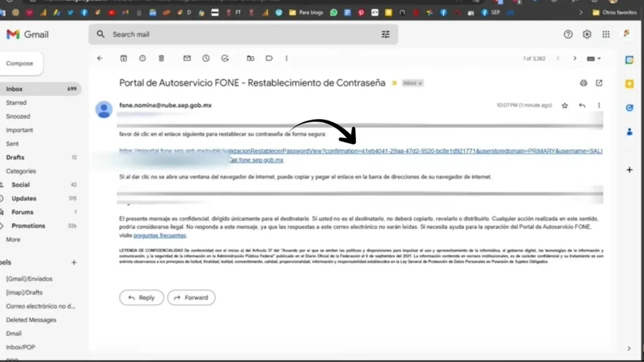Report this email as spam
644x362 pixels.
tap(143, 58)
